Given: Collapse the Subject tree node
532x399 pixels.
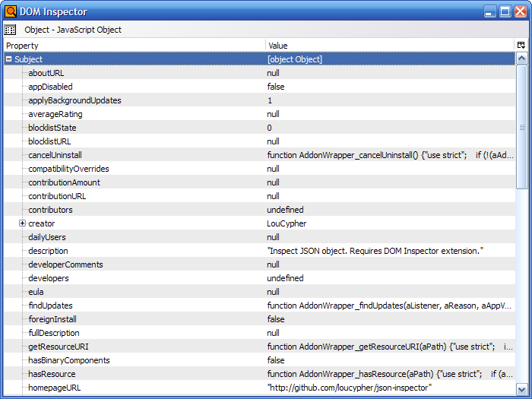Looking at the screenshot, I should [x=9, y=59].
